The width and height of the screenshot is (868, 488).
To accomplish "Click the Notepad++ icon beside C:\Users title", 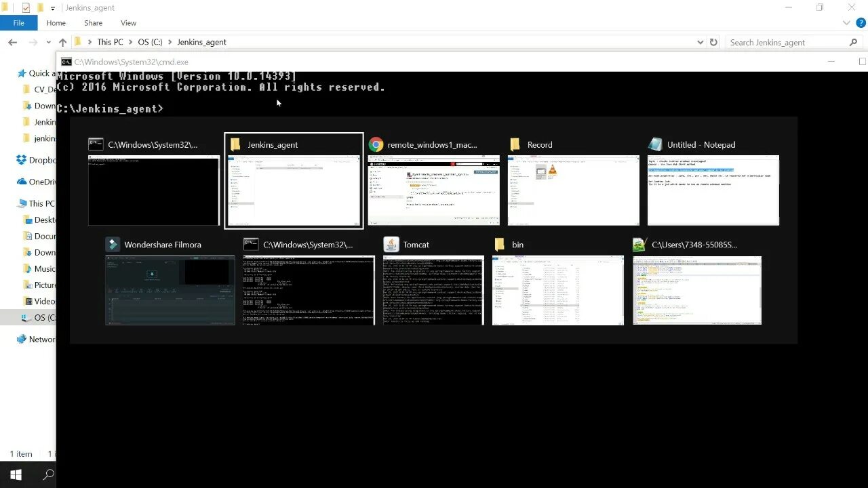I will [639, 245].
